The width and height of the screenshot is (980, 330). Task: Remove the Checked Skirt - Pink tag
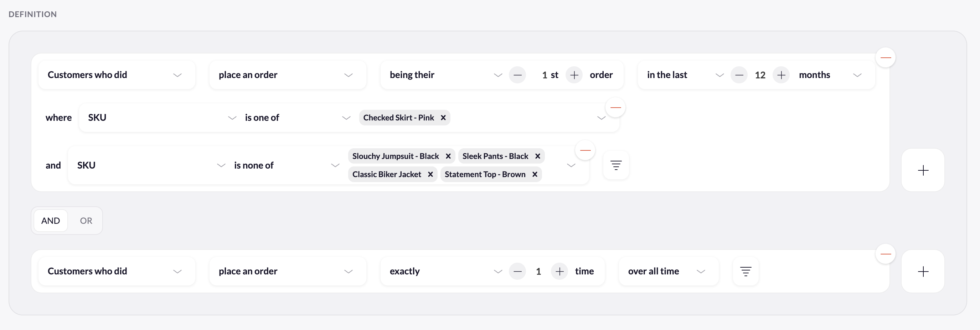[443, 118]
